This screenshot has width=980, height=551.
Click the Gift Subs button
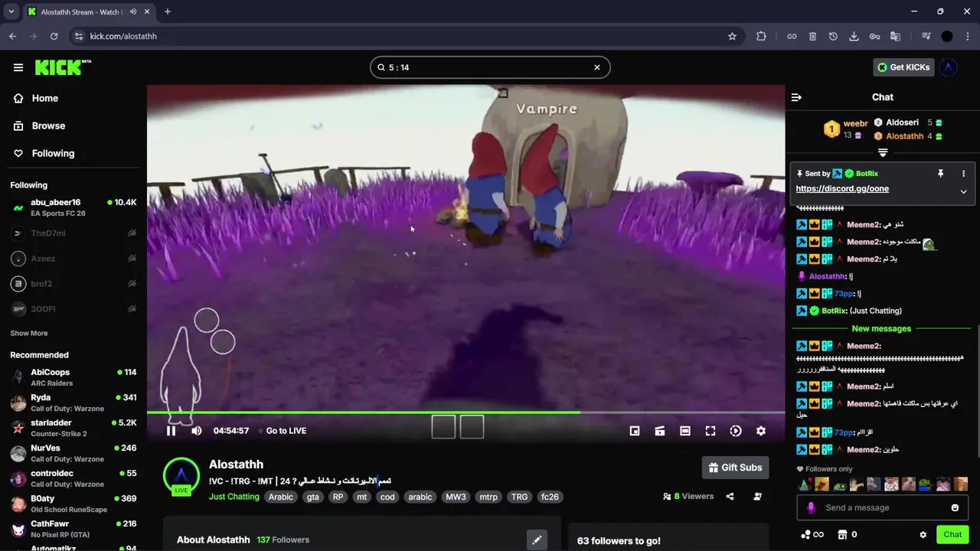[735, 468]
